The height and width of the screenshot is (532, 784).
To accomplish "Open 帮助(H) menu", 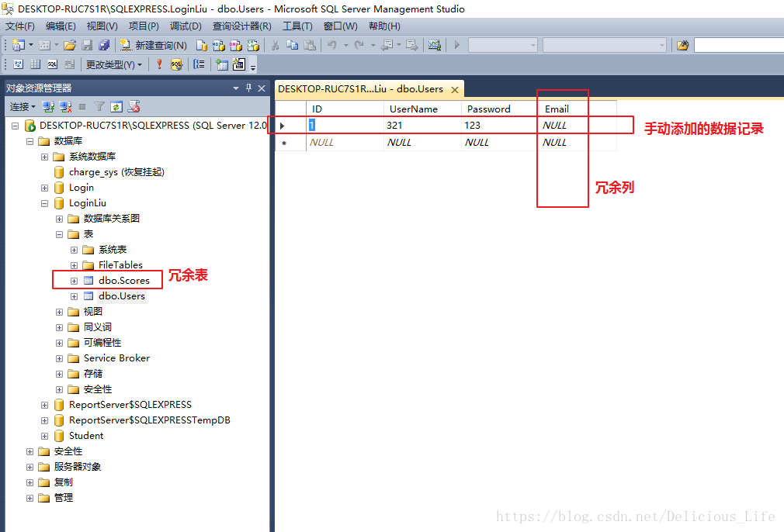I will (x=384, y=26).
